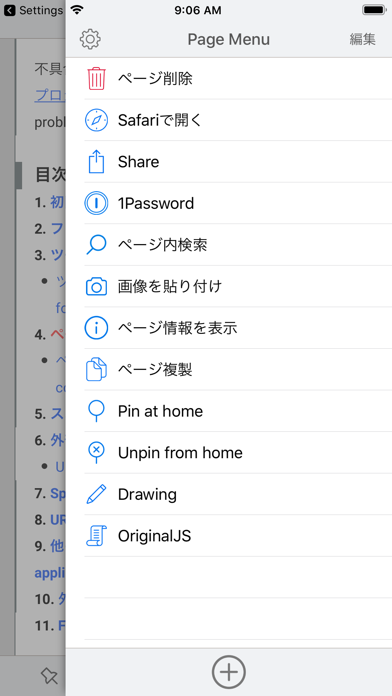Open table of contents item 9 in background
Viewport: 392px width, 696px height.
point(58,546)
